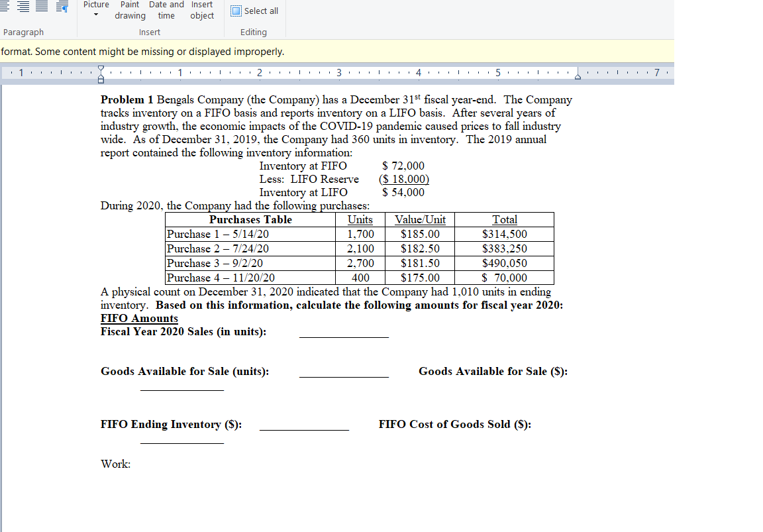The width and height of the screenshot is (763, 532).
Task: Open Paint drawing insertion tool
Action: tap(130, 10)
